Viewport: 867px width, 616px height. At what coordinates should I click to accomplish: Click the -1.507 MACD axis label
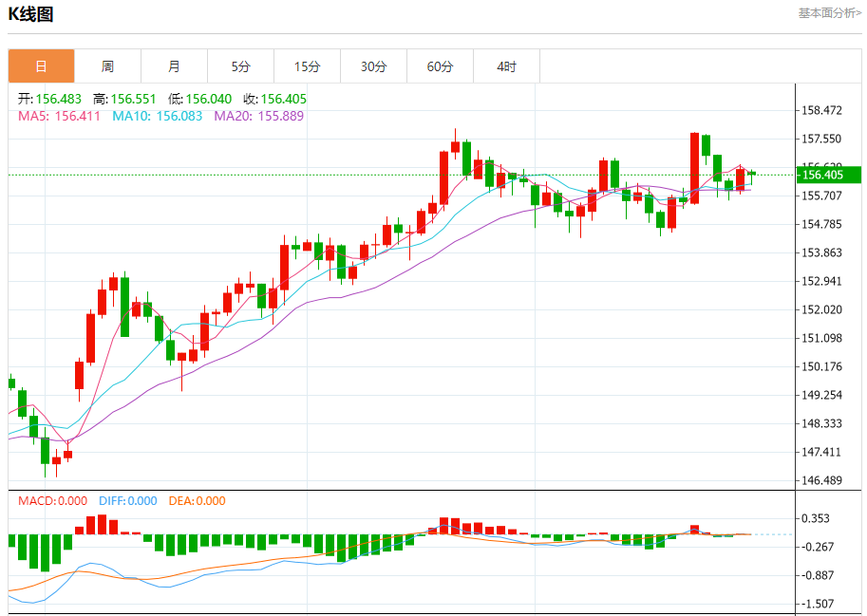tap(819, 604)
